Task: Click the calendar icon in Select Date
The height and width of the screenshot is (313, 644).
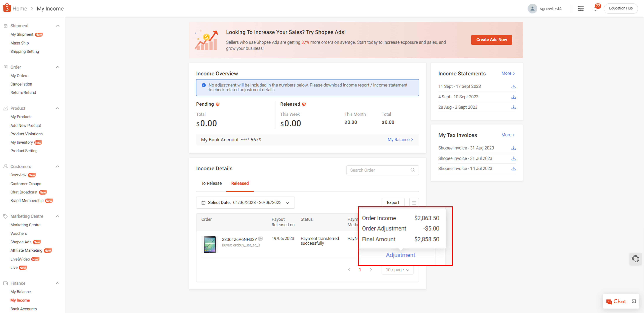Action: (x=203, y=202)
